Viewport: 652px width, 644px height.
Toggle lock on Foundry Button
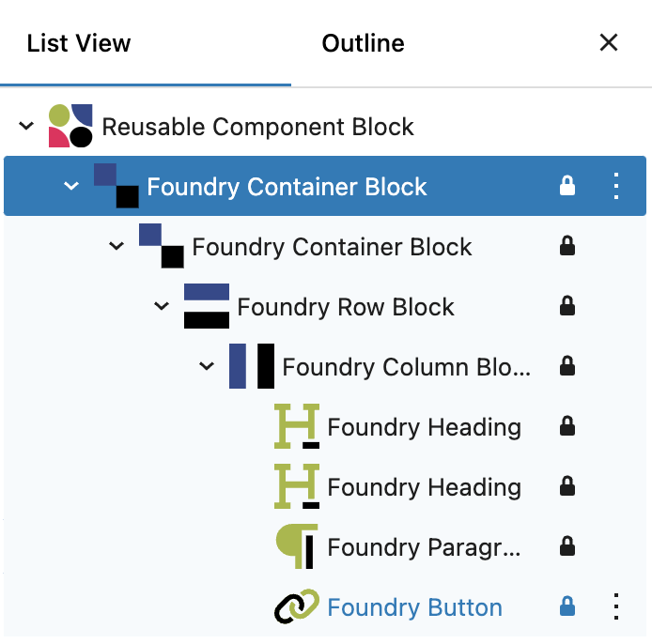pyautogui.click(x=567, y=607)
